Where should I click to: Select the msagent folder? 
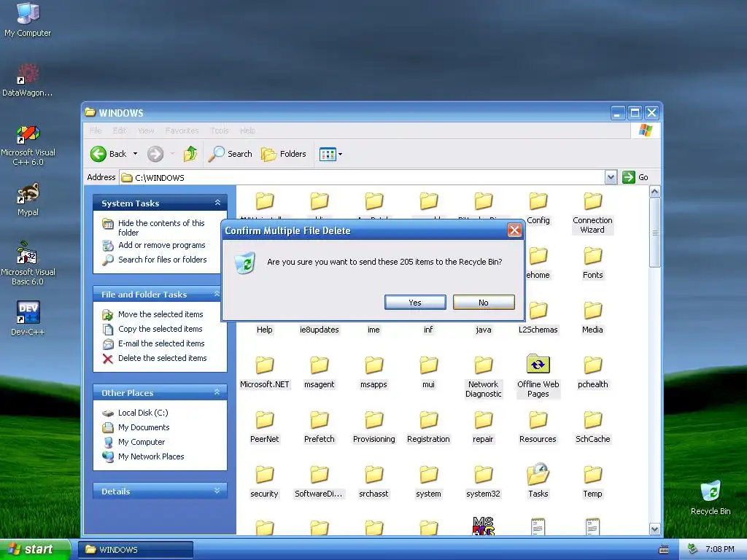tap(320, 373)
